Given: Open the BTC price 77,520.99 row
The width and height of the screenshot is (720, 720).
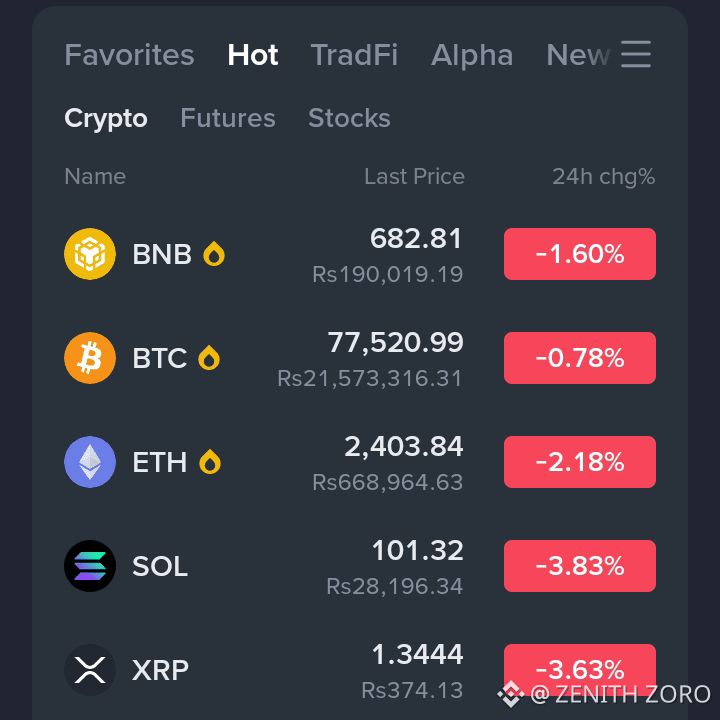Looking at the screenshot, I should [360, 358].
